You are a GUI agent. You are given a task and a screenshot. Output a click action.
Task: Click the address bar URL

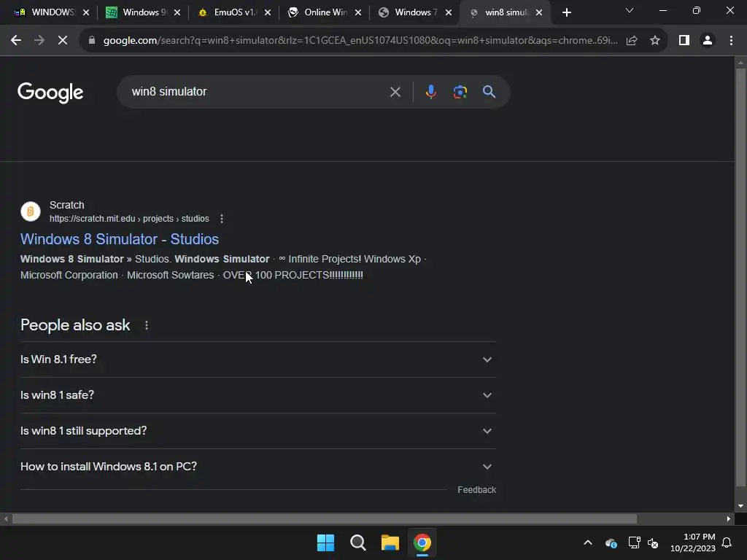pyautogui.click(x=360, y=41)
